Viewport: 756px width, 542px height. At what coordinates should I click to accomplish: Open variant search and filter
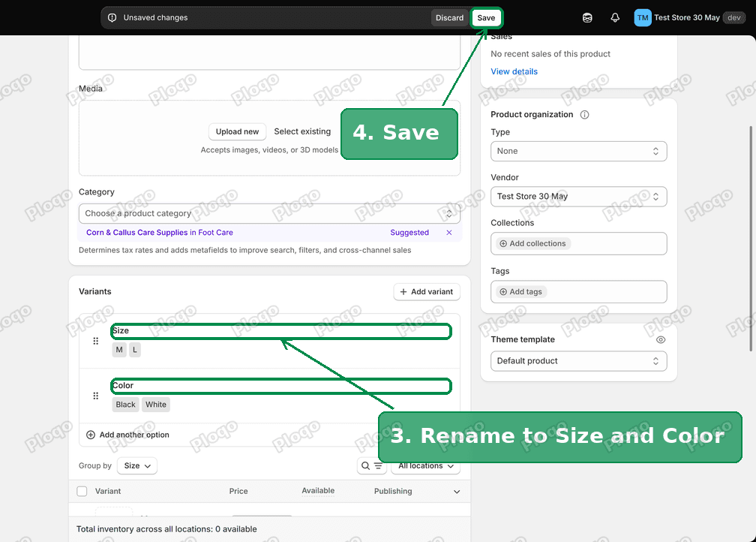pyautogui.click(x=372, y=465)
